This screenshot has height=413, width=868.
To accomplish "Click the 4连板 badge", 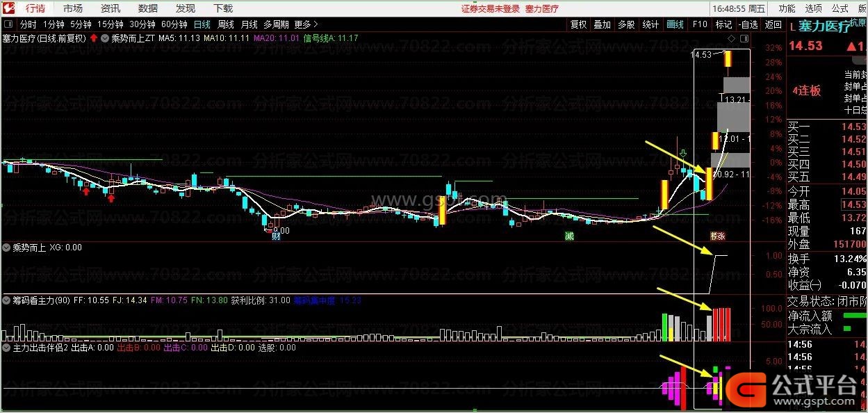I will click(x=806, y=90).
